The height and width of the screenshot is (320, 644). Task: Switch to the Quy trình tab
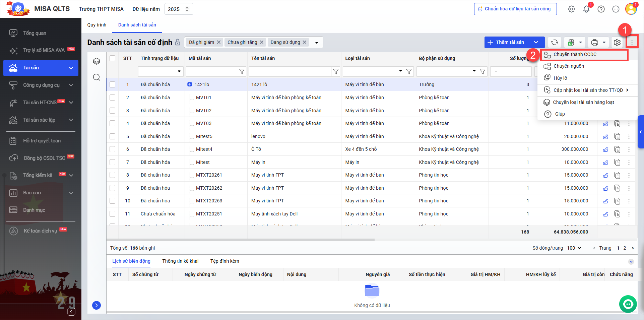[x=97, y=25]
